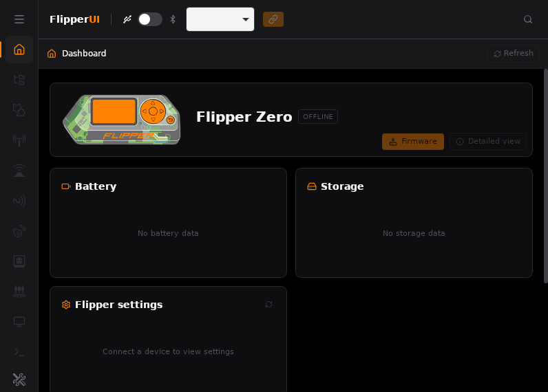Click the Dashboard breadcrumb label
The image size is (548, 392).
click(84, 54)
